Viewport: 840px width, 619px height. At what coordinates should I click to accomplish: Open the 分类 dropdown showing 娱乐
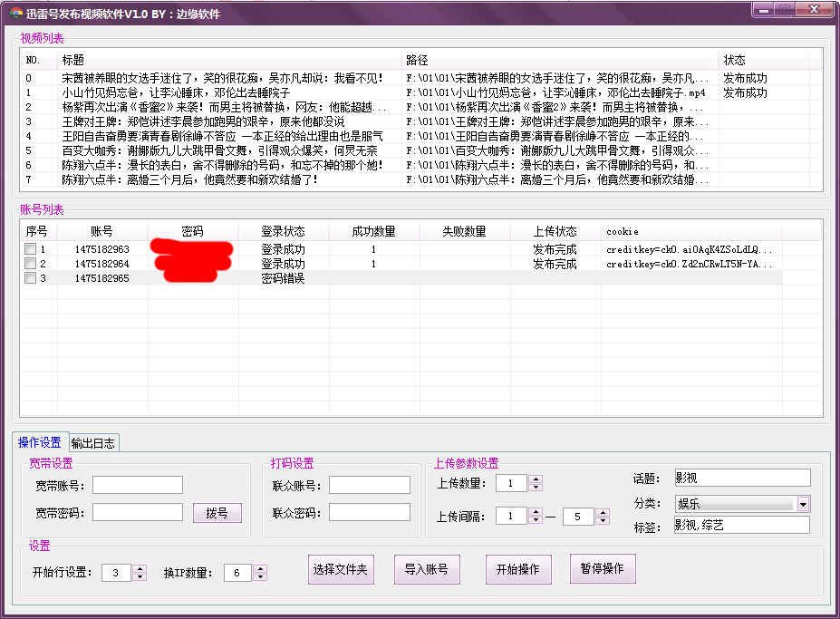point(803,504)
